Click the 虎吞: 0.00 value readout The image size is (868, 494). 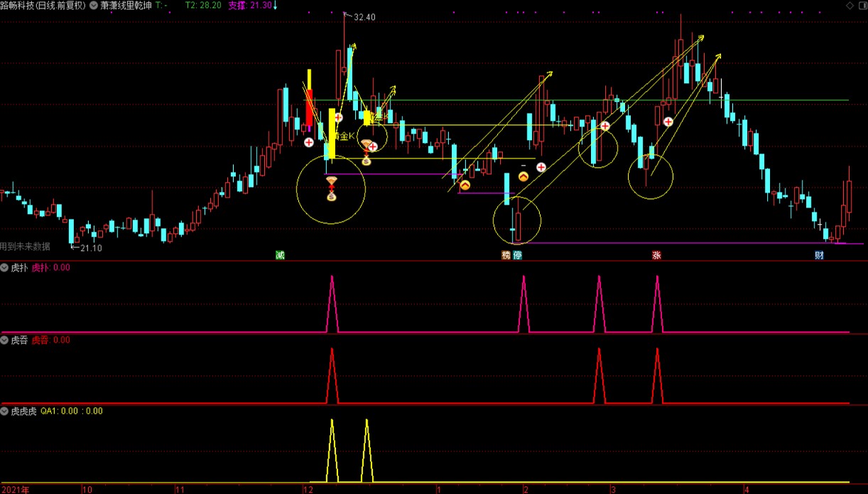click(x=51, y=340)
